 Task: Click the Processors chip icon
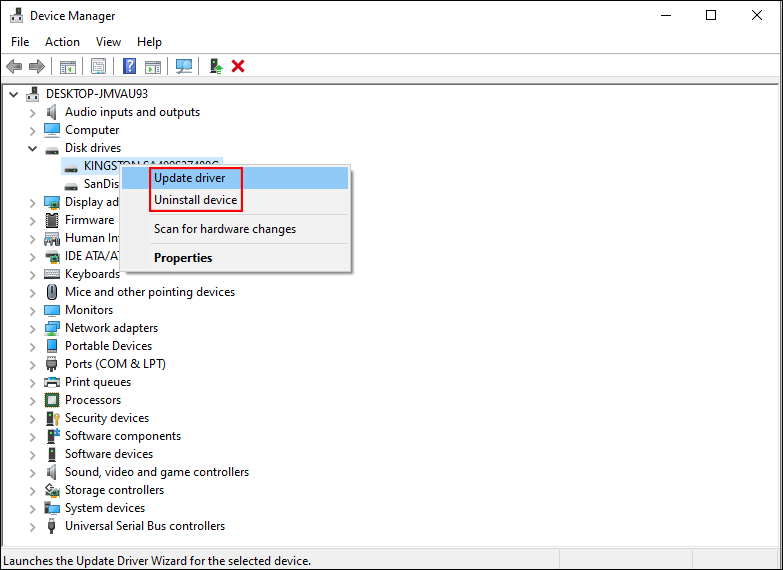(52, 400)
